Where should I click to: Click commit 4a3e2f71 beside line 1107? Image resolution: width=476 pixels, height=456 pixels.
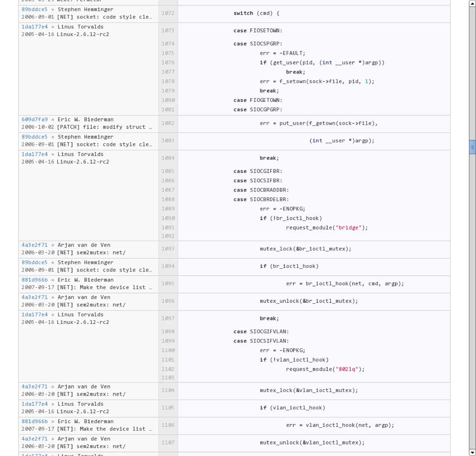[34, 439]
